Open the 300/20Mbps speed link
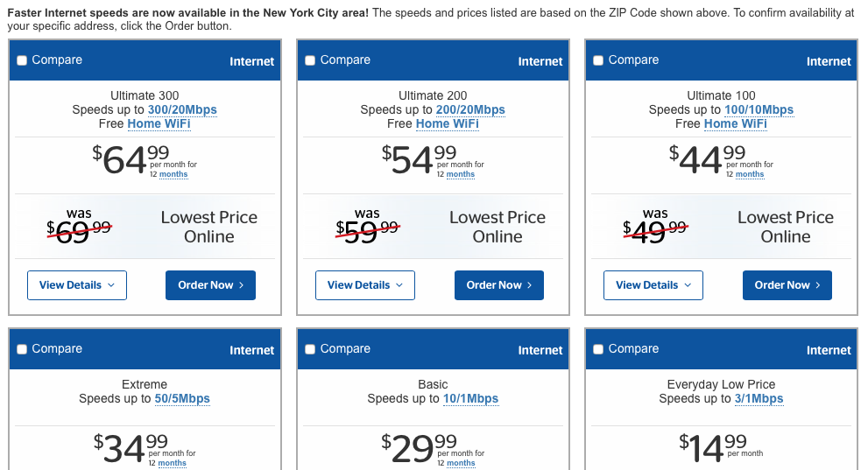Screen dimensions: 868x470 [182, 110]
